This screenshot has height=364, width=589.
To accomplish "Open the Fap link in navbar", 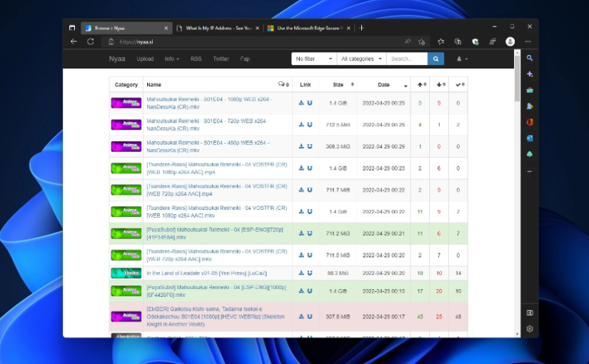I will tap(245, 59).
